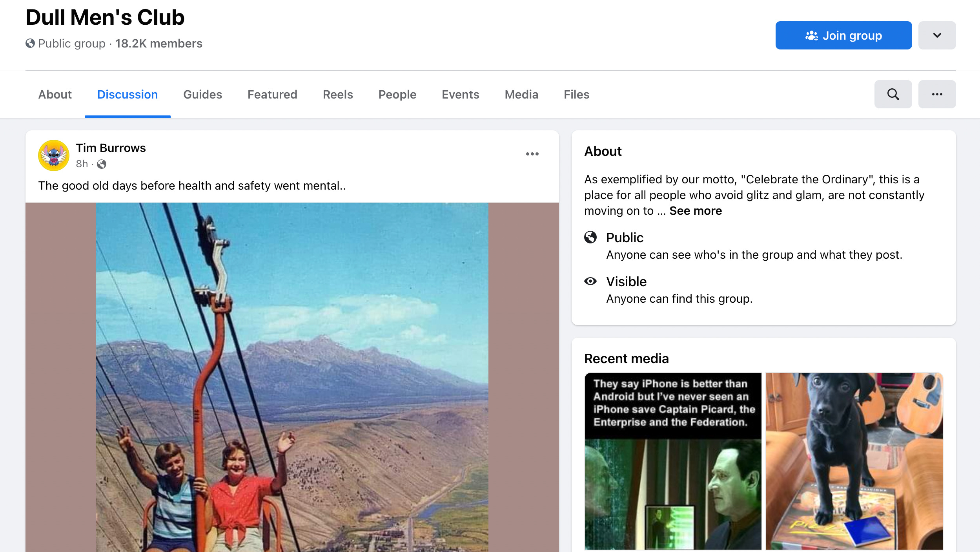Screen dimensions: 980x552
Task: Expand the dropdown beside Join group
Action: [937, 35]
